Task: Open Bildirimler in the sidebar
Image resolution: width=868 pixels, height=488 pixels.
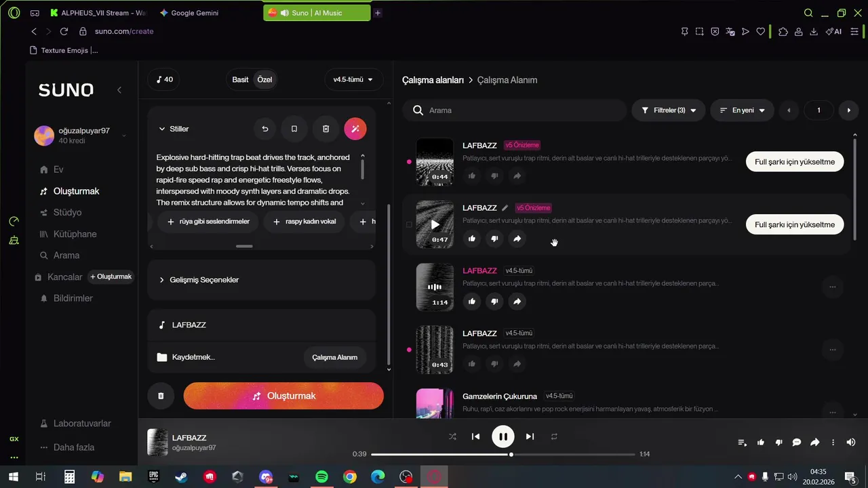Action: point(73,298)
